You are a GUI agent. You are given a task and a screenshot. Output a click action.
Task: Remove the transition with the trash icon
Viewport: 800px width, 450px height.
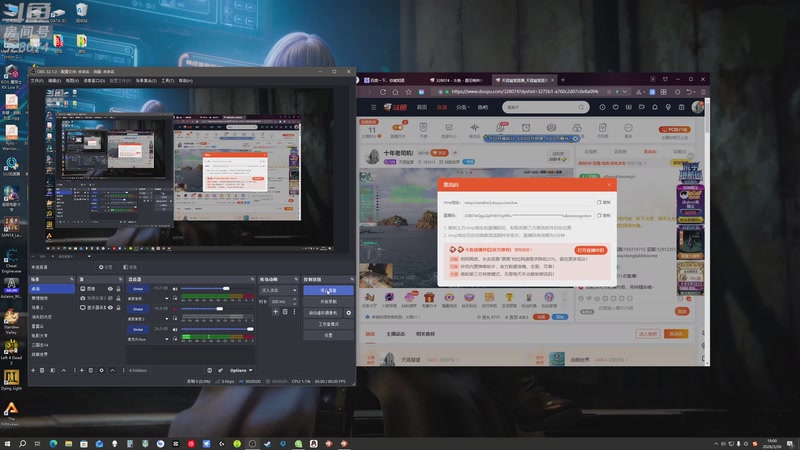(x=285, y=312)
